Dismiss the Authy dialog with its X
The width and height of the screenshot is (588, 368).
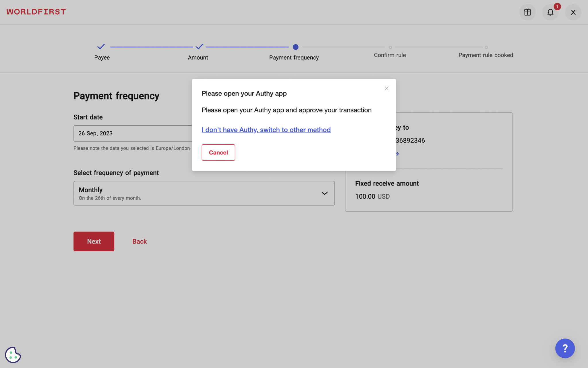click(386, 88)
